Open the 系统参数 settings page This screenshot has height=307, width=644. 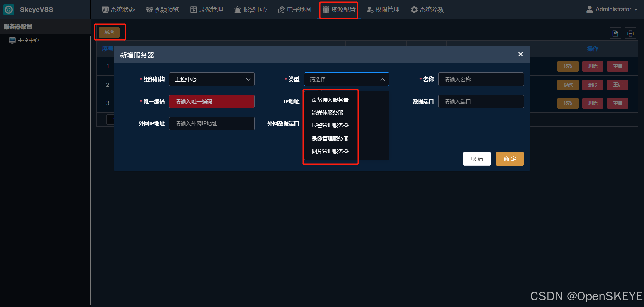click(427, 10)
